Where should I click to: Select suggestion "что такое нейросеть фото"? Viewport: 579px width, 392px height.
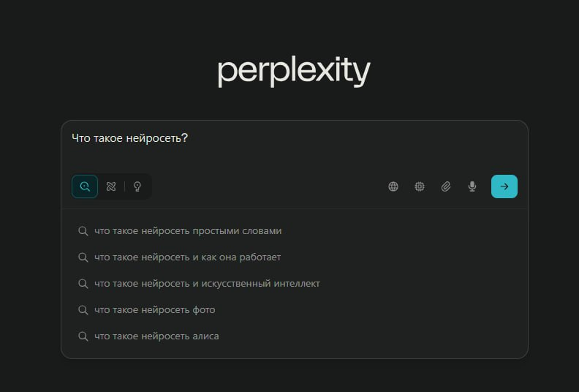click(x=155, y=310)
